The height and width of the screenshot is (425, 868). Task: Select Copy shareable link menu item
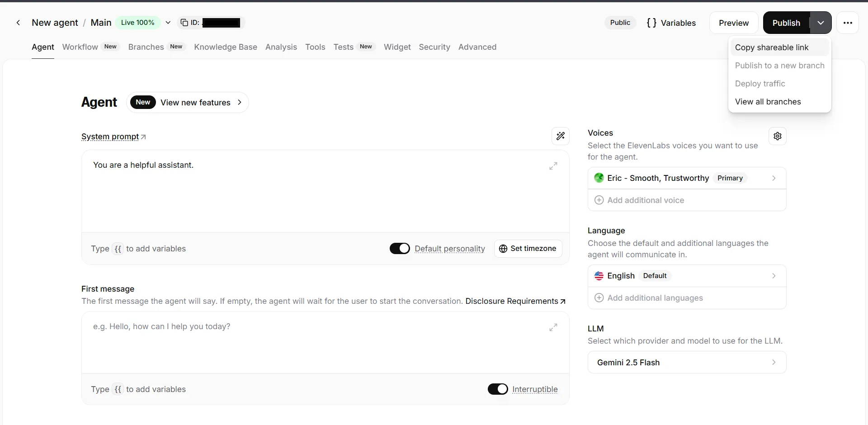pyautogui.click(x=771, y=47)
